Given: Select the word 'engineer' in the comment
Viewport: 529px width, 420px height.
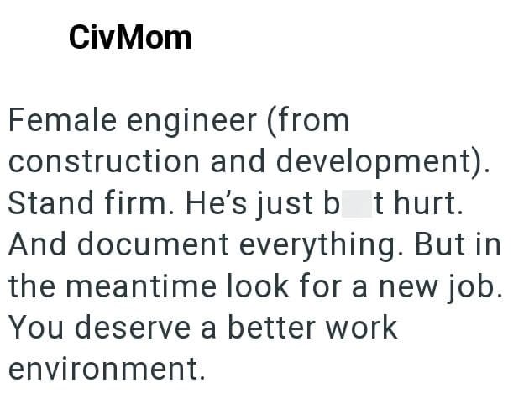Looking at the screenshot, I should click(x=191, y=121).
